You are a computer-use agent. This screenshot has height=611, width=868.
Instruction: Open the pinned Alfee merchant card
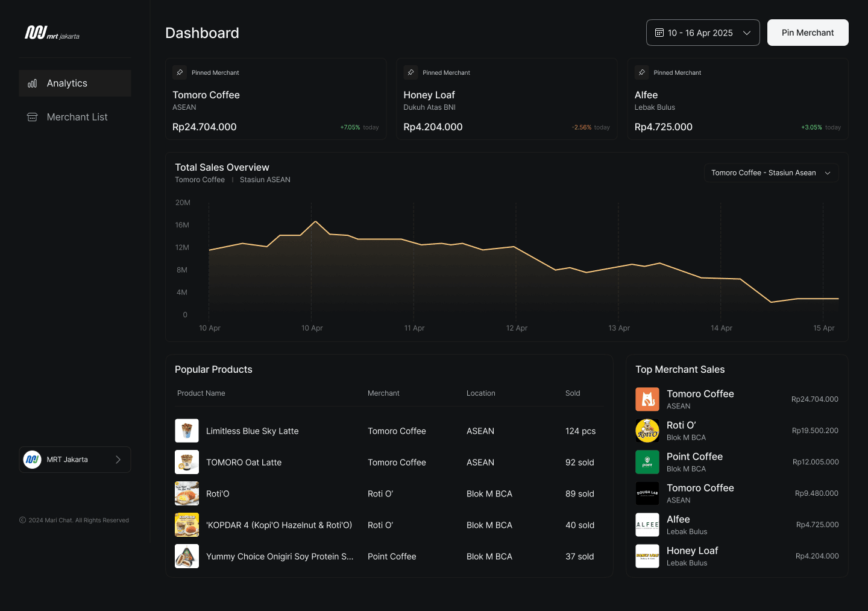pos(738,99)
